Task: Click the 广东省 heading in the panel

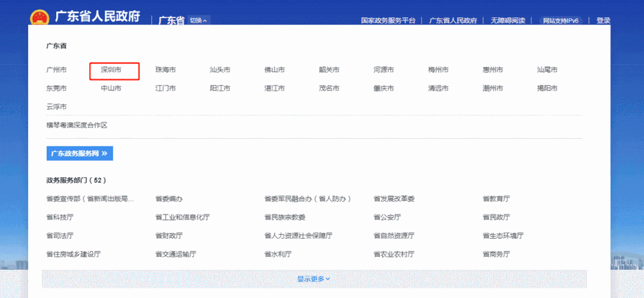Action: (x=56, y=45)
